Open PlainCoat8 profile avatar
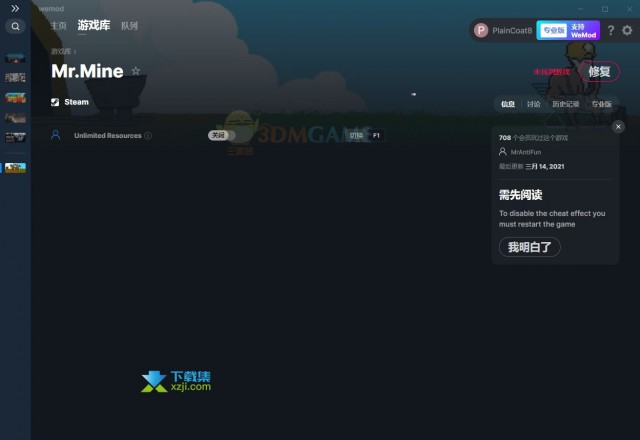This screenshot has width=640, height=440. tap(481, 30)
